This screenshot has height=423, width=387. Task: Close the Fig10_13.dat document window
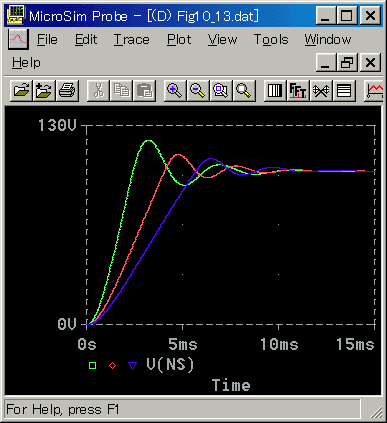(x=370, y=62)
